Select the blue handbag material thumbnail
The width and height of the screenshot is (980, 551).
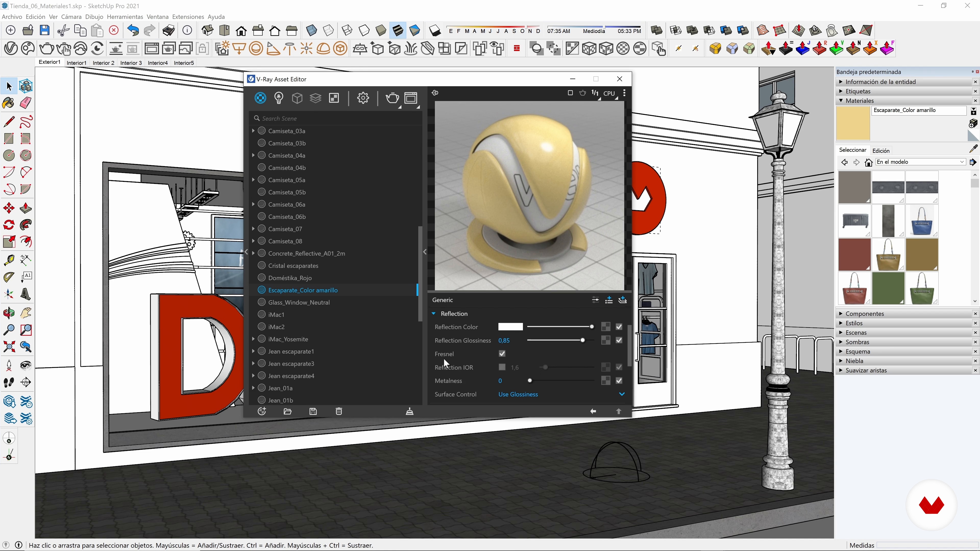pos(921,221)
